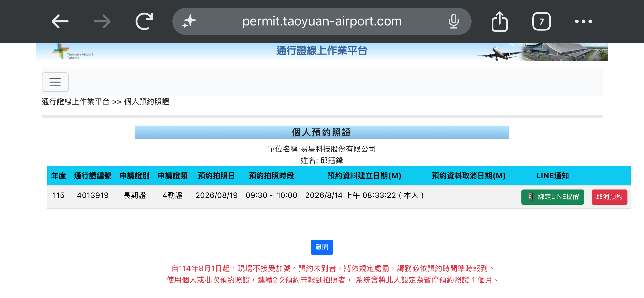Click the 通行證線上作業平台 breadcrumb link
644x298 pixels.
pos(76,102)
